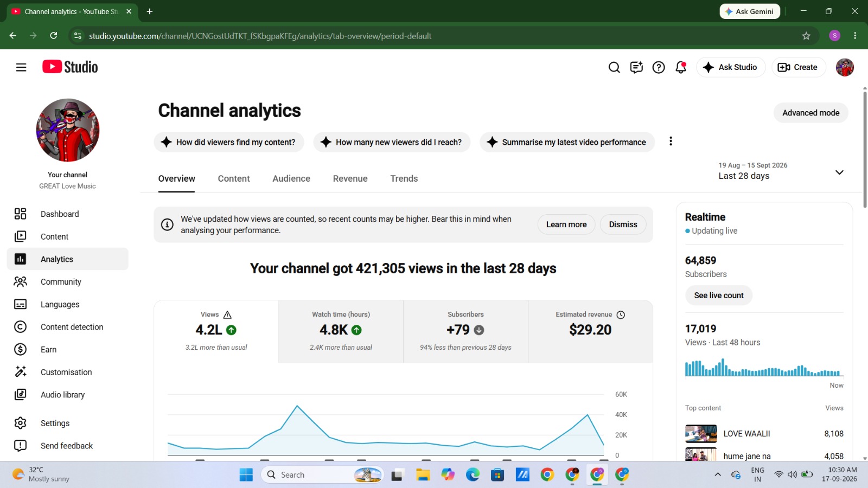
Task: Open Content in the left sidebar
Action: [x=68, y=236]
